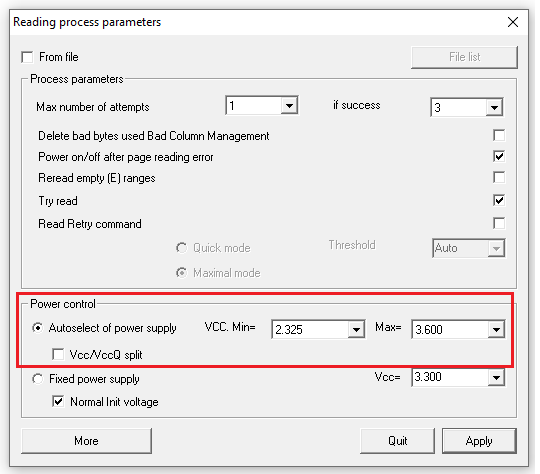Image resolution: width=540 pixels, height=474 pixels.
Task: Expand the if success dropdown
Action: coord(494,108)
